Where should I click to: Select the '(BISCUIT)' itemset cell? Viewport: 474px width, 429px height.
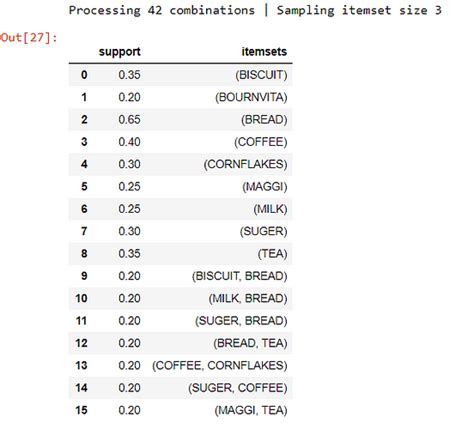tap(261, 75)
